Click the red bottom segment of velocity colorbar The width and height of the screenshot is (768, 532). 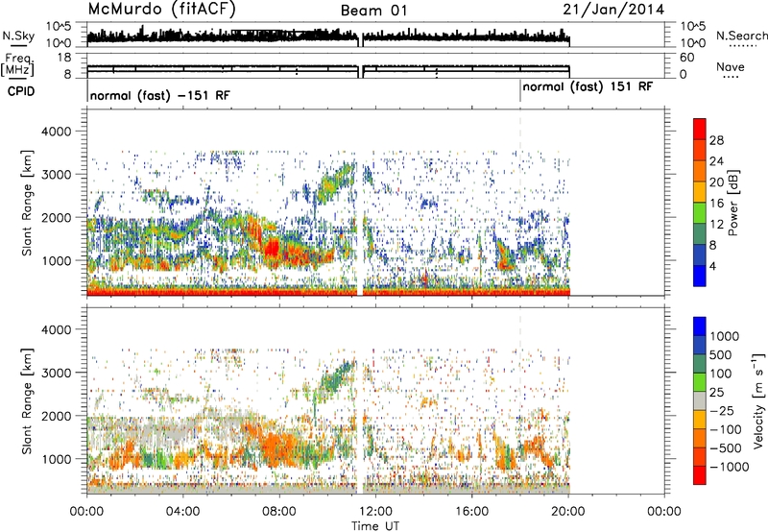700,475
